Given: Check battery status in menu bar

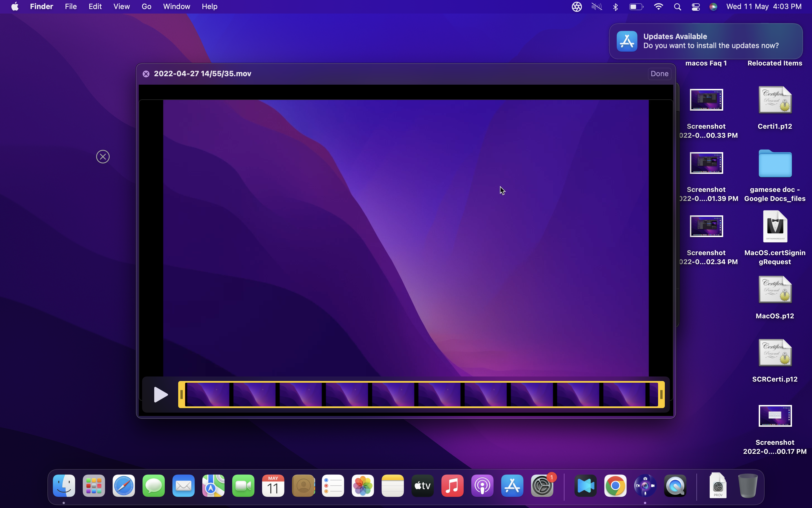Looking at the screenshot, I should coord(636,7).
